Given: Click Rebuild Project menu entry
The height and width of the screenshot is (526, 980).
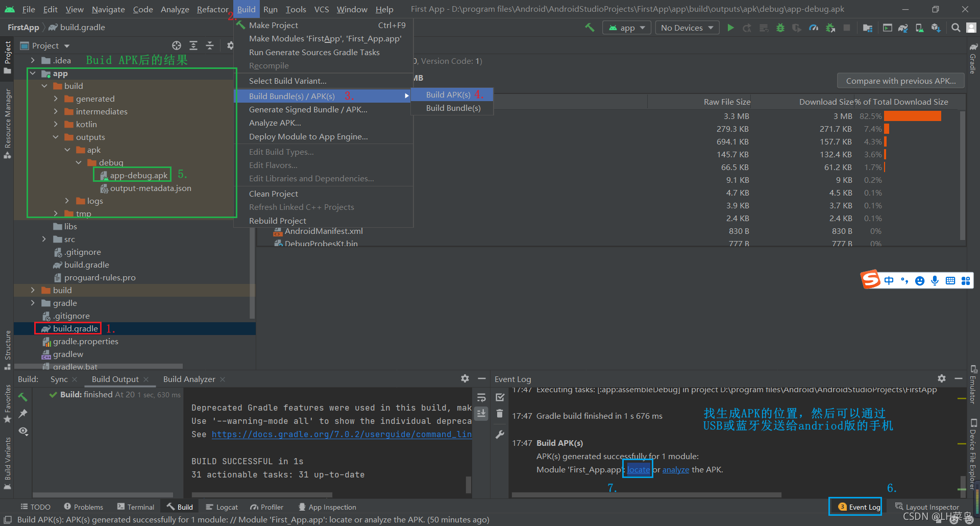Looking at the screenshot, I should (x=323, y=221).
